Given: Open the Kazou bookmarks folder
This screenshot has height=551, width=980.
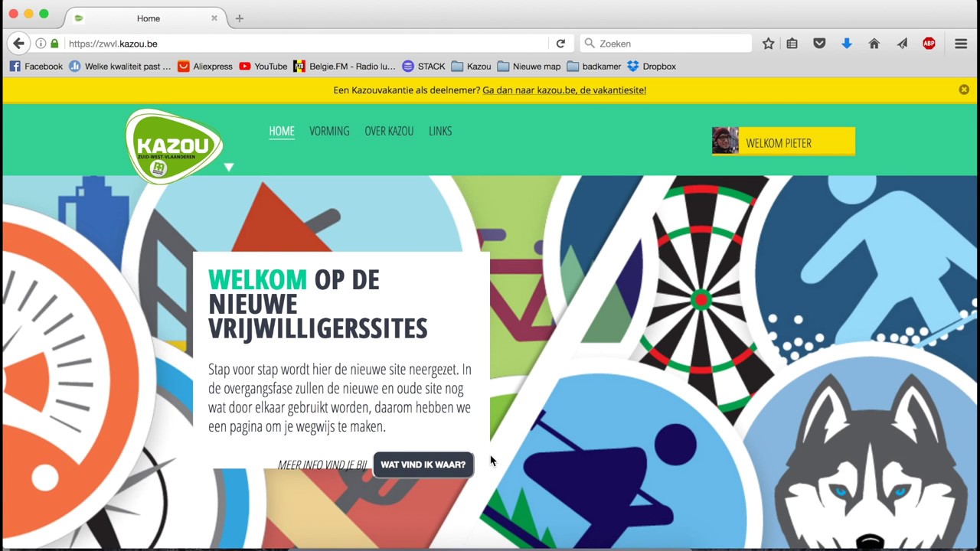Looking at the screenshot, I should click(471, 67).
